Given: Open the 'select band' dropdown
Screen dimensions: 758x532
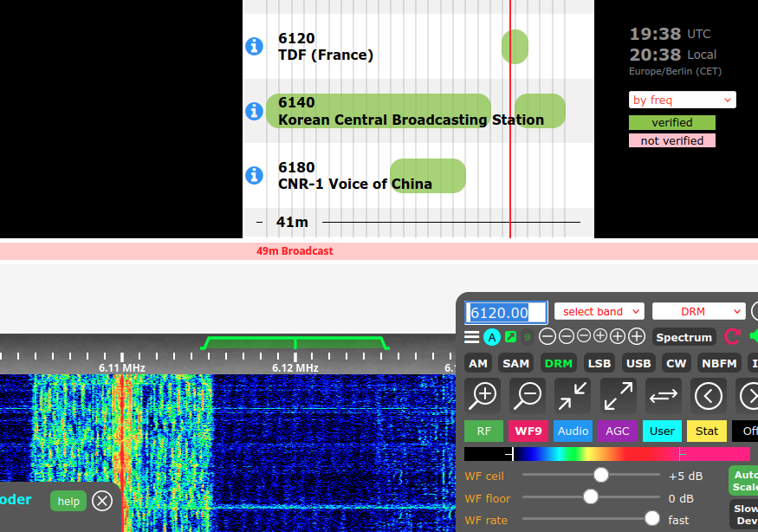Looking at the screenshot, I should 599,311.
